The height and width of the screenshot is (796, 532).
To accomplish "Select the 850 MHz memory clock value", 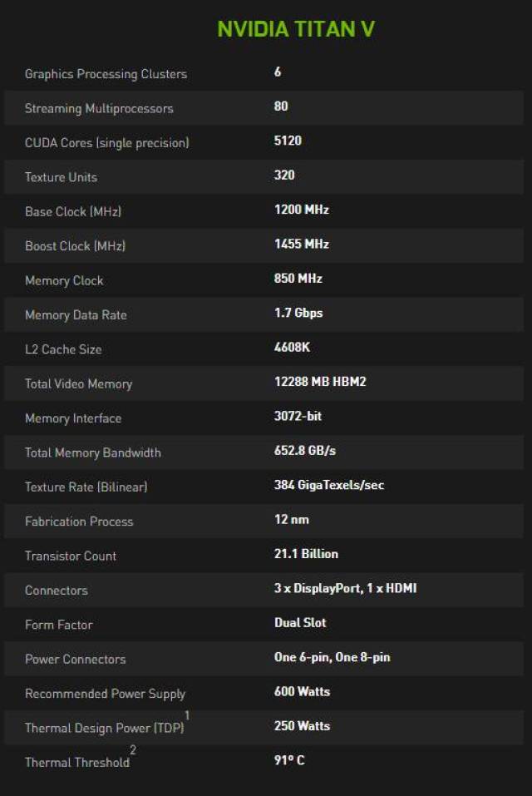I will [298, 278].
